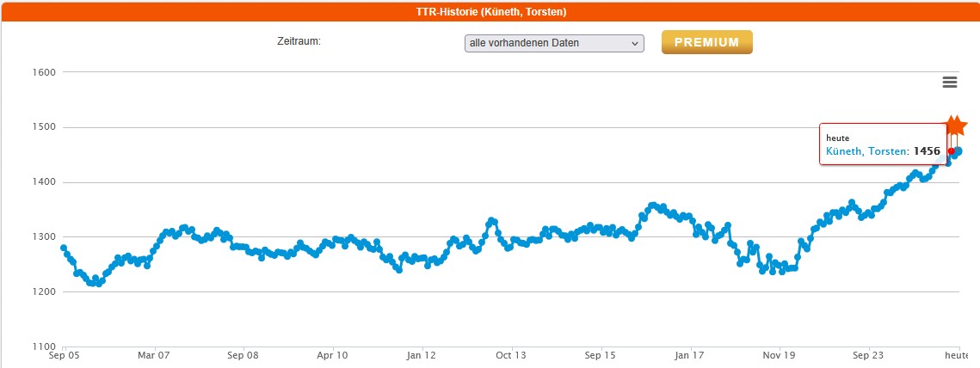Open the Zeitraum period dropdown
Image resolution: width=980 pixels, height=368 pixels.
553,43
